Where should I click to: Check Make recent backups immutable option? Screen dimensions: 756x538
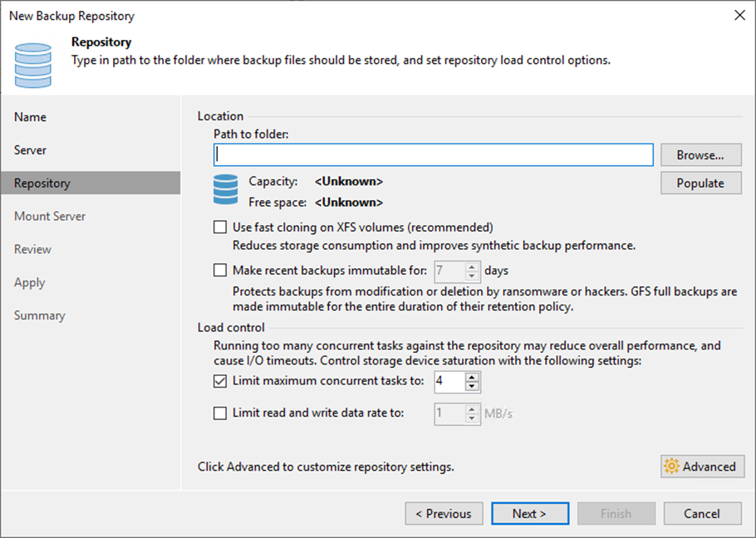220,271
